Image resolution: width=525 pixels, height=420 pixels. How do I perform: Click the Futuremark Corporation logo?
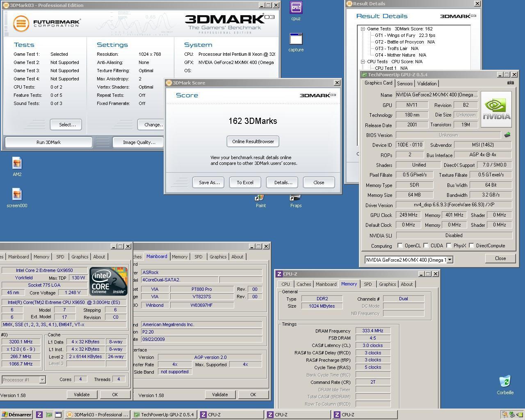click(46, 23)
